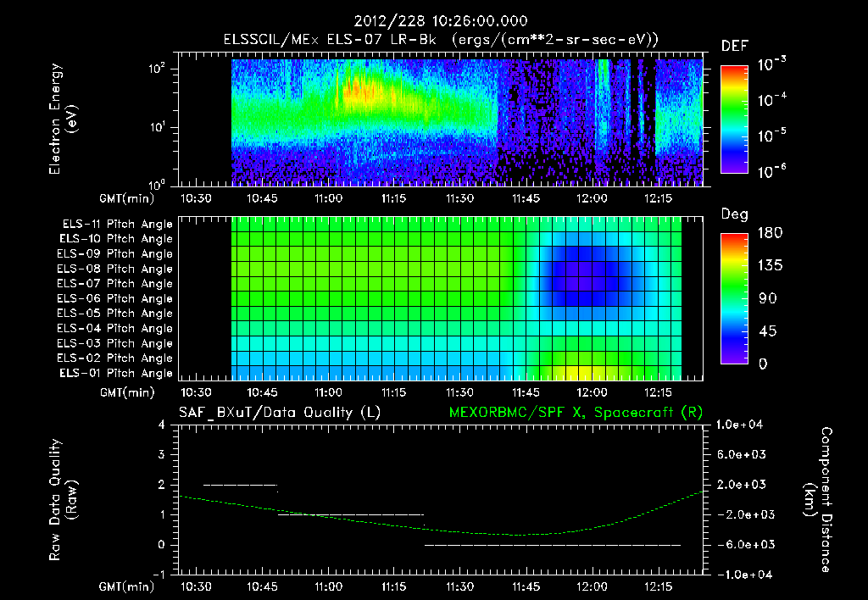Click the 11:45 tick under the pitch angle panel

tap(526, 392)
